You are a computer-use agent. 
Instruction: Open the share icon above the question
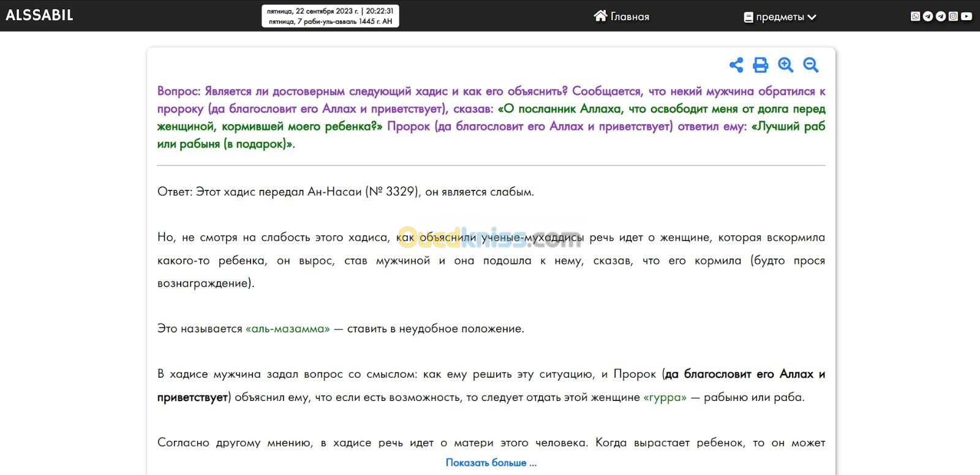tap(736, 65)
